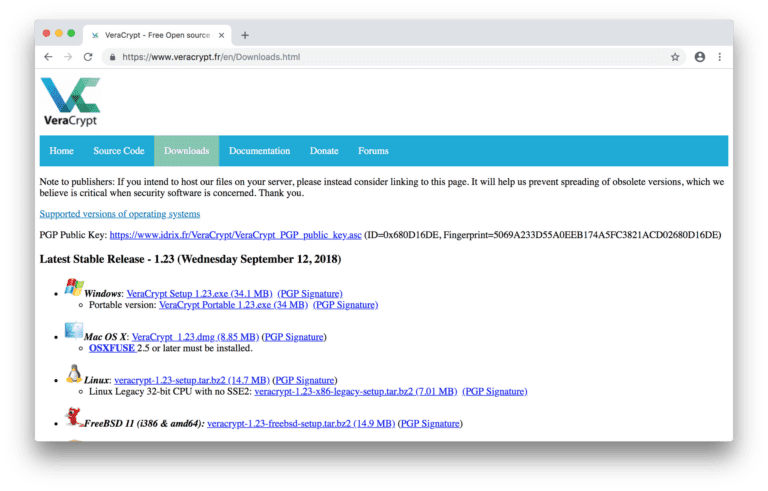Viewport: 768px width, 491px height.
Task: Open the OSXFUSE link
Action: 112,348
